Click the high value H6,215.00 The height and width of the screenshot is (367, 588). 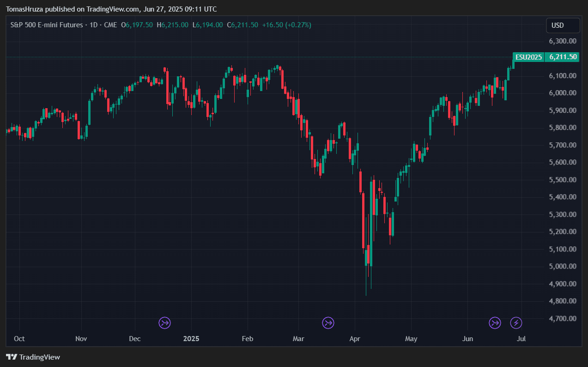(172, 25)
